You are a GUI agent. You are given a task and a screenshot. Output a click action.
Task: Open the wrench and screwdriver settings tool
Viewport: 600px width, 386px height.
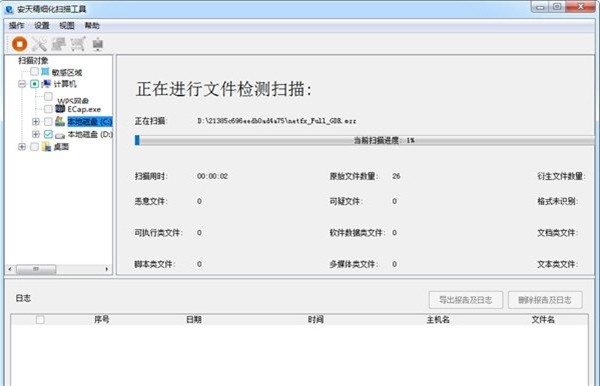(x=39, y=44)
